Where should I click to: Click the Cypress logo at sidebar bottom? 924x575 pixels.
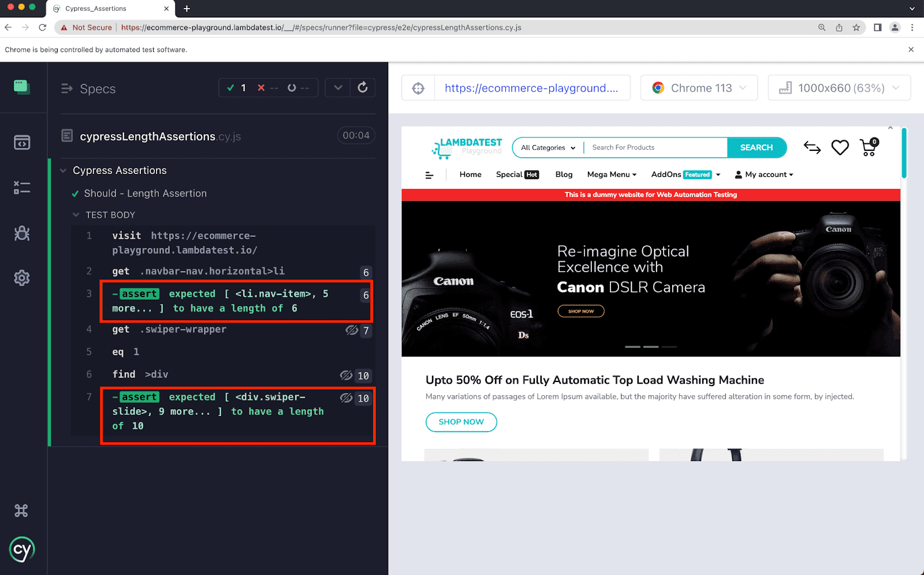[22, 550]
